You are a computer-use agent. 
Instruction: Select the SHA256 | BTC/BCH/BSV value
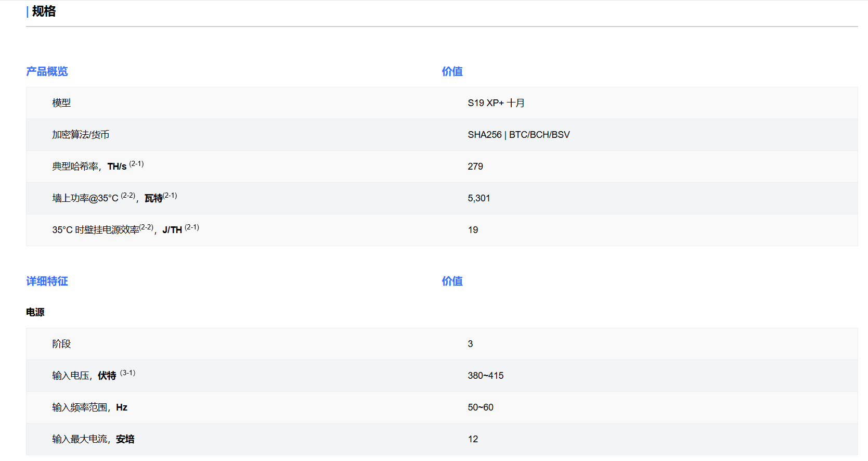pyautogui.click(x=519, y=135)
